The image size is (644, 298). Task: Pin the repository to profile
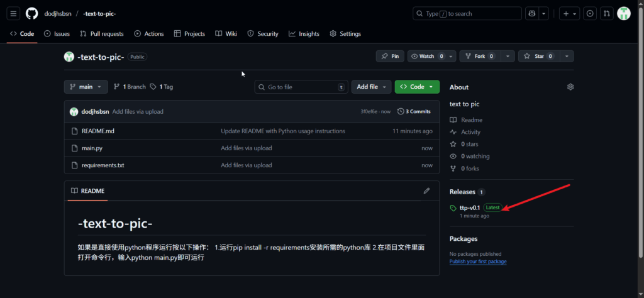click(x=390, y=57)
